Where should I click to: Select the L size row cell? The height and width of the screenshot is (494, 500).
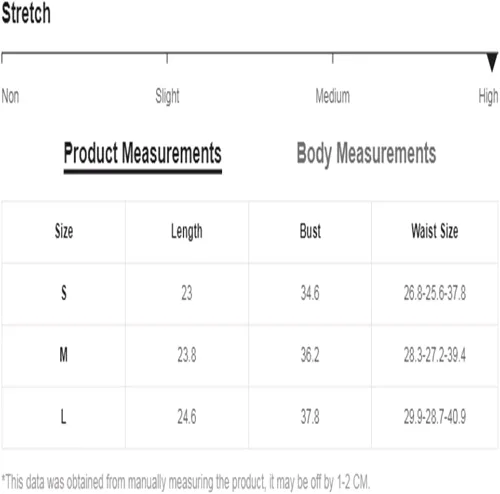(64, 417)
